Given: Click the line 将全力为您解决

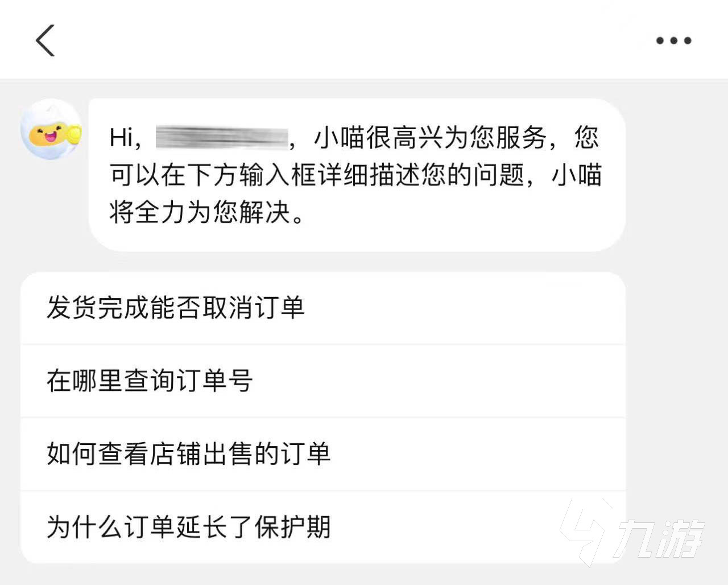Looking at the screenshot, I should click(206, 212).
